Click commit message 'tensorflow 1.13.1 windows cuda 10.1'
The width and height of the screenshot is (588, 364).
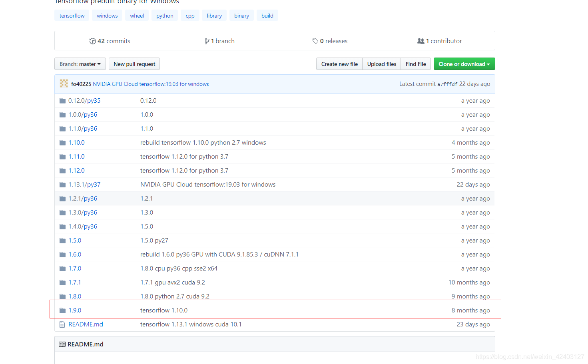(x=191, y=324)
